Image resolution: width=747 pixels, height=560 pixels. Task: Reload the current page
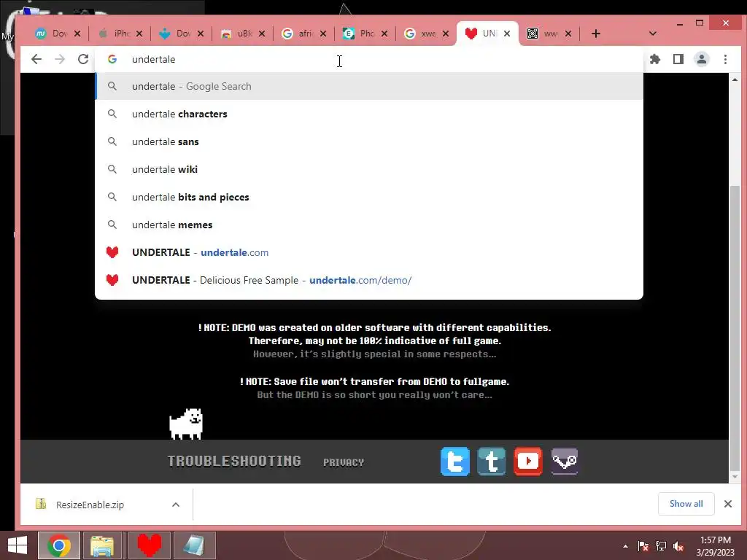coord(83,59)
